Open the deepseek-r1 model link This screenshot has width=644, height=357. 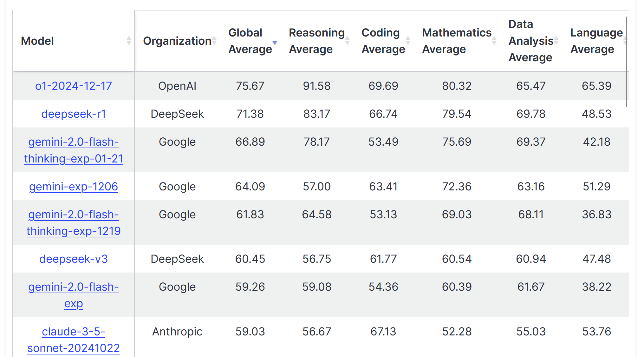click(x=74, y=114)
